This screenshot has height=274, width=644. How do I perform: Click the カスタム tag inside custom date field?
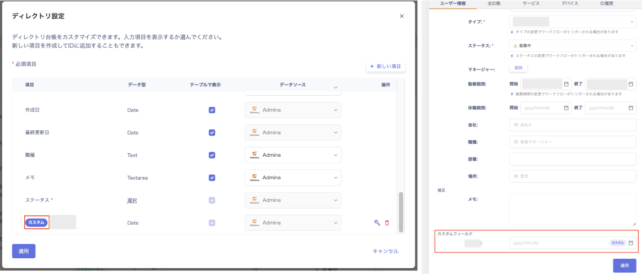tap(617, 243)
